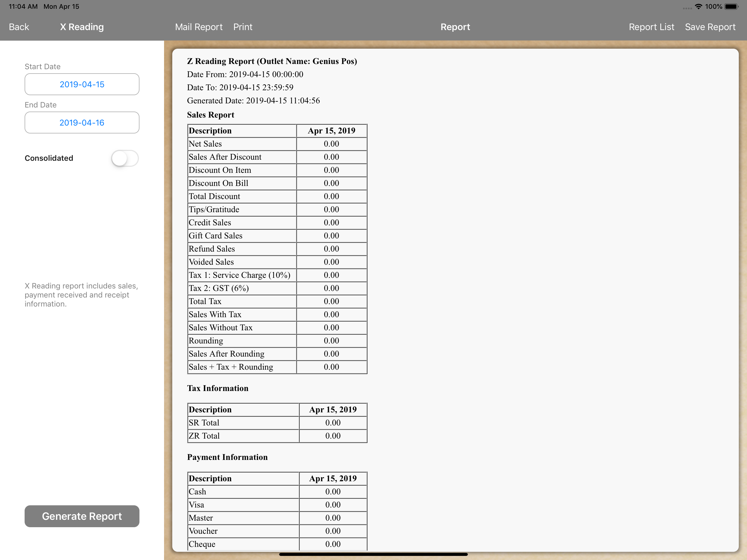The width and height of the screenshot is (747, 560).
Task: Select the Z Reading Report title line
Action: coord(272,61)
